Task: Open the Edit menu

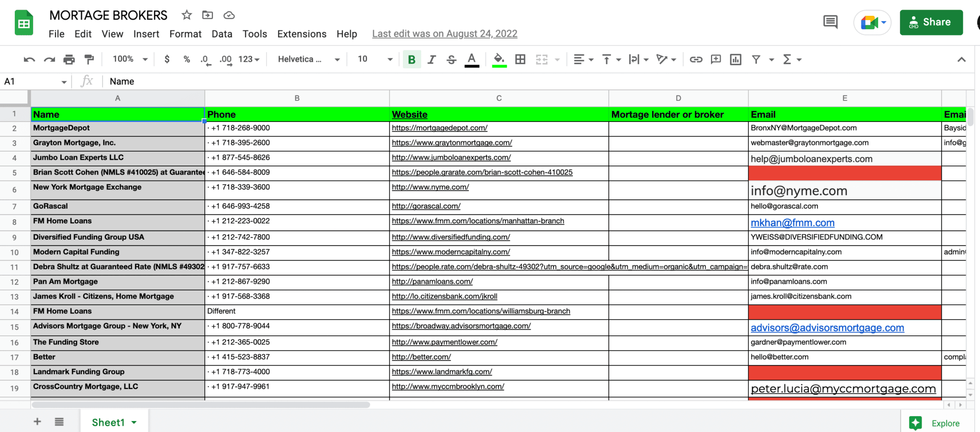Action: click(x=83, y=34)
